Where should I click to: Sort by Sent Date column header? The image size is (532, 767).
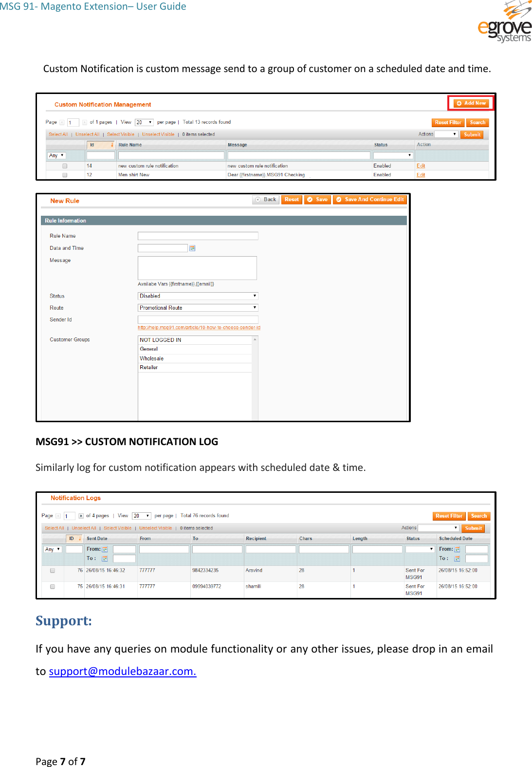(x=97, y=539)
